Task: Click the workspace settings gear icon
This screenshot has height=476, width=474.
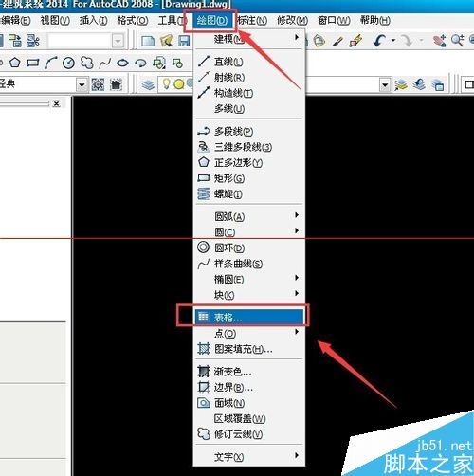Action: click(98, 84)
